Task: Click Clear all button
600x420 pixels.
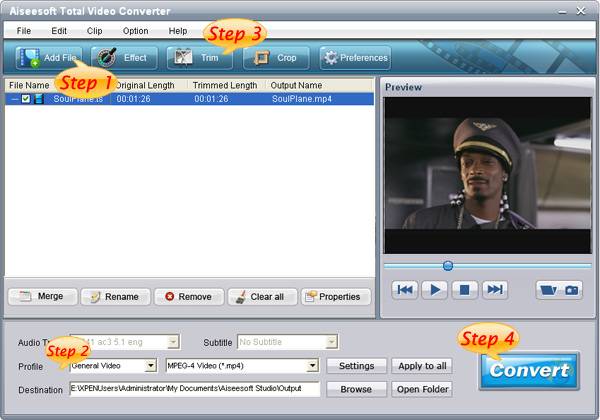Action: pyautogui.click(x=262, y=296)
